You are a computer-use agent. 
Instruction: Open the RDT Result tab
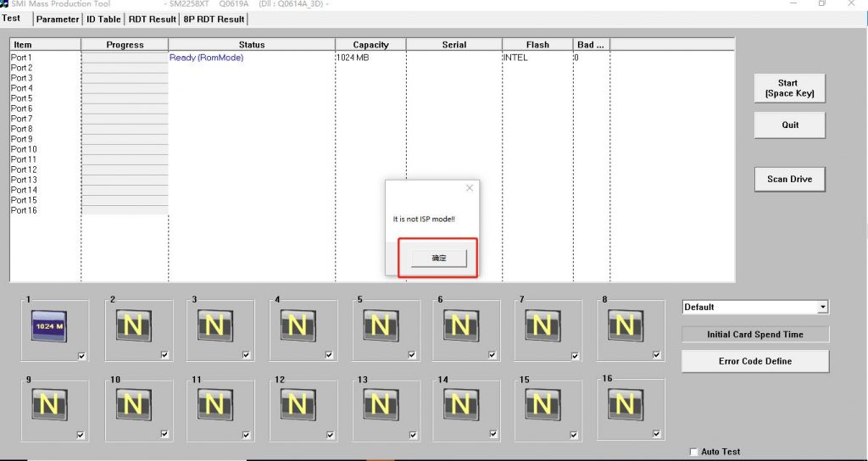pyautogui.click(x=153, y=19)
